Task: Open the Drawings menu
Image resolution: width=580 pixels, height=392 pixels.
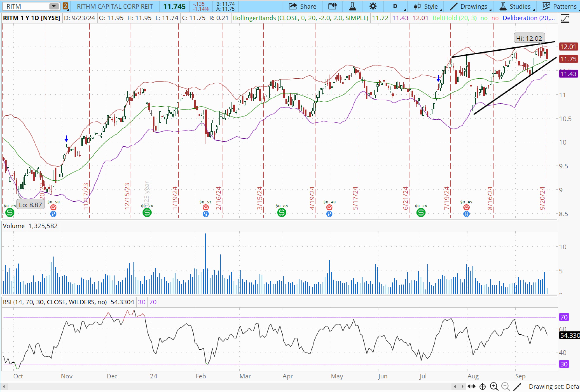Action: [x=470, y=6]
